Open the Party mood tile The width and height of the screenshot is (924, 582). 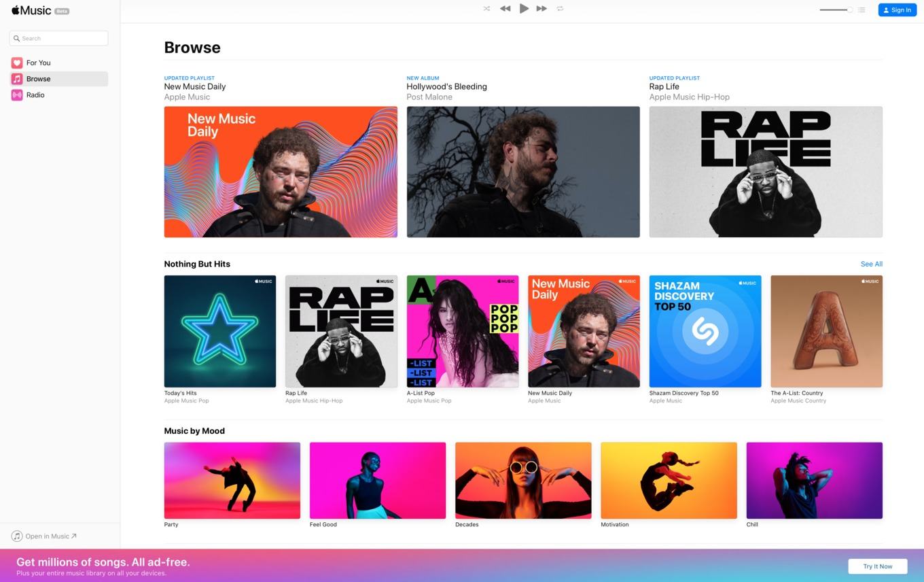click(232, 480)
